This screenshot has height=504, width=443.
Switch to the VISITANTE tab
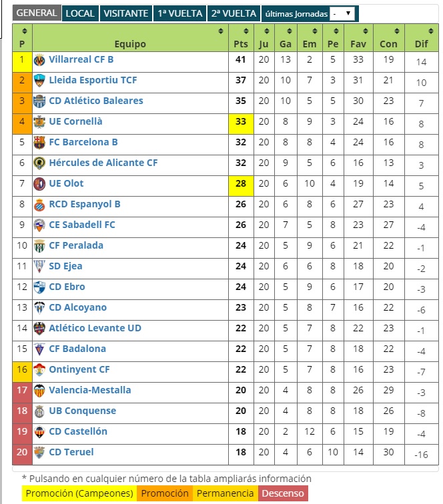coord(126,13)
